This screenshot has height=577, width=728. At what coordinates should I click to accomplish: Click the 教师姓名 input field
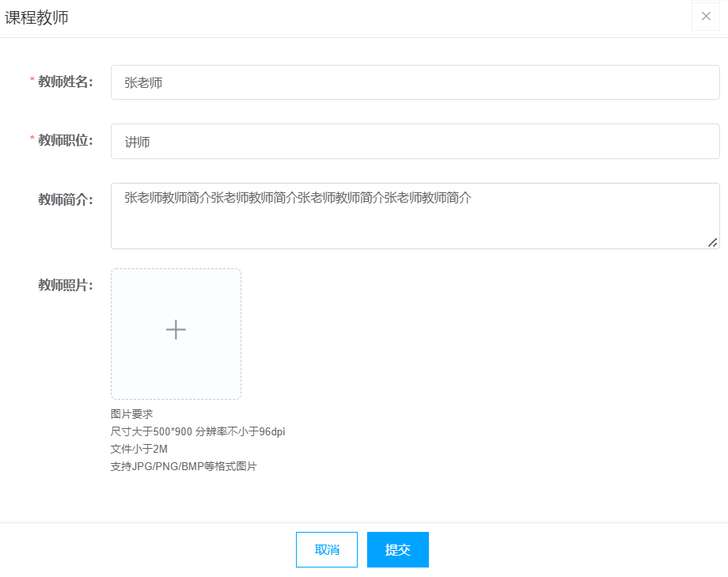point(415,82)
